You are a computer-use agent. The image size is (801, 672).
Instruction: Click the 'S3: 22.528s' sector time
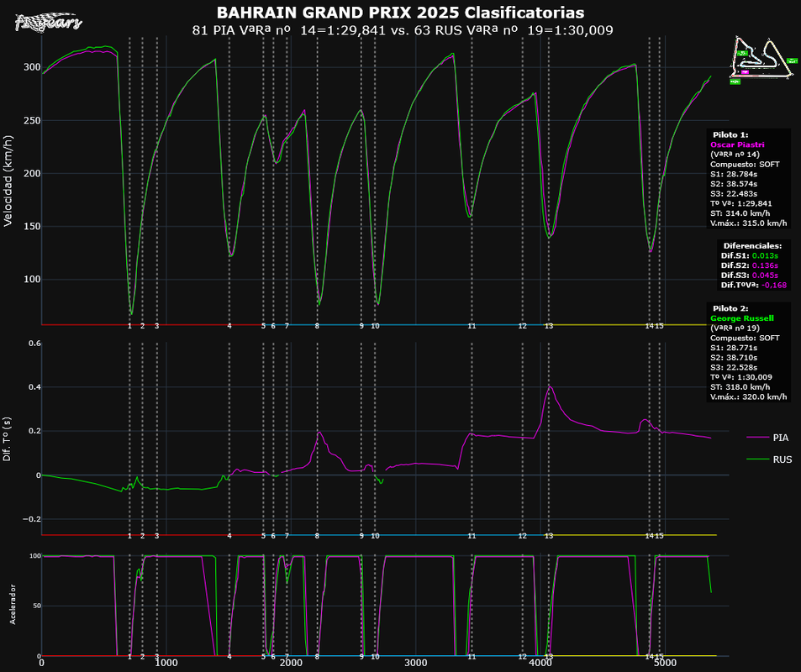[x=734, y=367]
